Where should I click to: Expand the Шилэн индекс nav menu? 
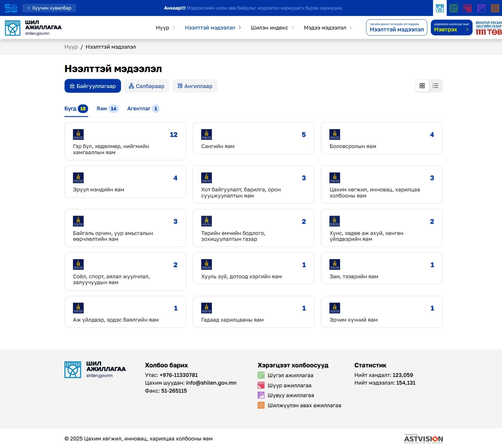(272, 28)
